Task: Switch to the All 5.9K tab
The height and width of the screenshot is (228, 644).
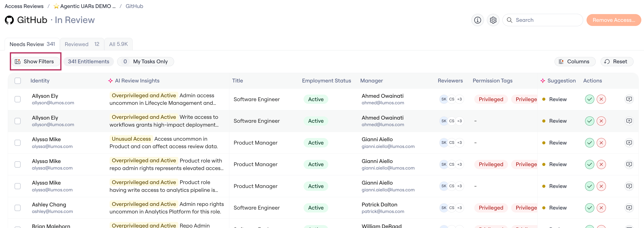Action: coord(118,44)
